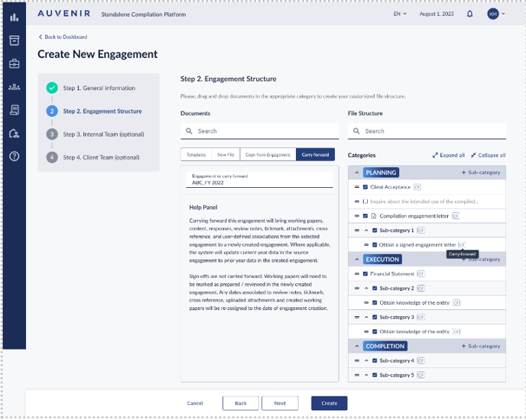Click the archive box sidebar icon
The width and height of the screenshot is (526, 420).
(x=14, y=40)
